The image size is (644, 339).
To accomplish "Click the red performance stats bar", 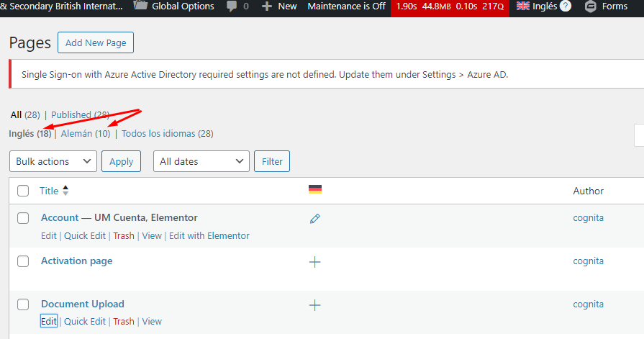I will [450, 6].
